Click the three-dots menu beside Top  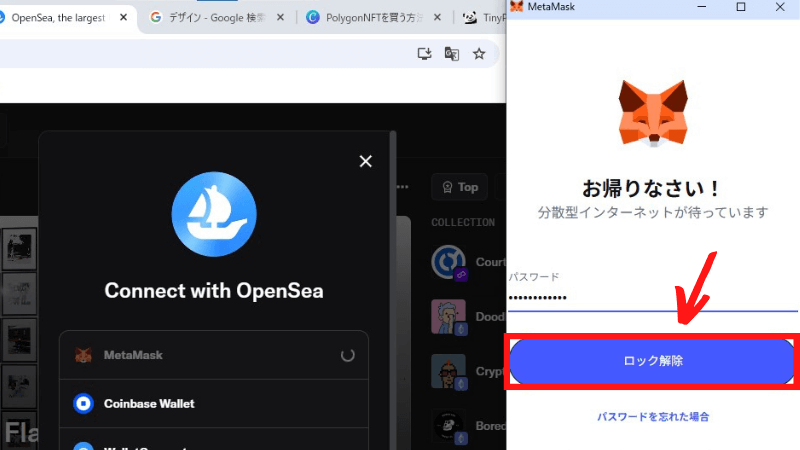(x=403, y=187)
